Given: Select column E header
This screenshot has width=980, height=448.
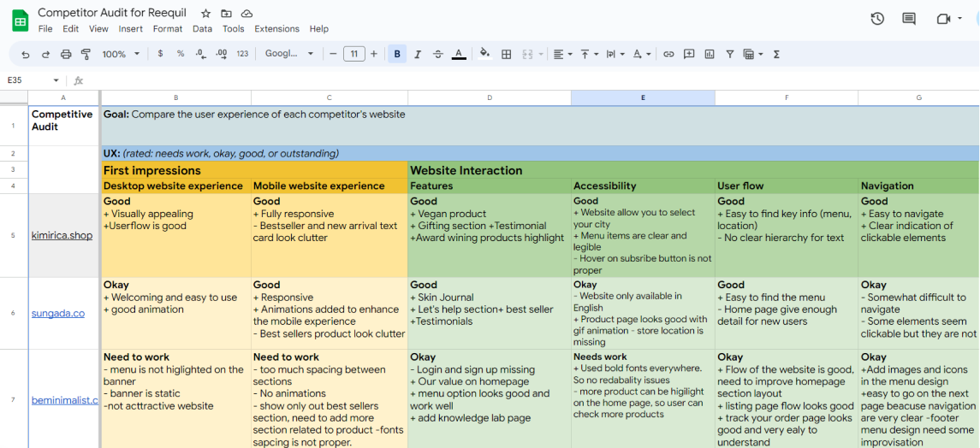Looking at the screenshot, I should 643,98.
